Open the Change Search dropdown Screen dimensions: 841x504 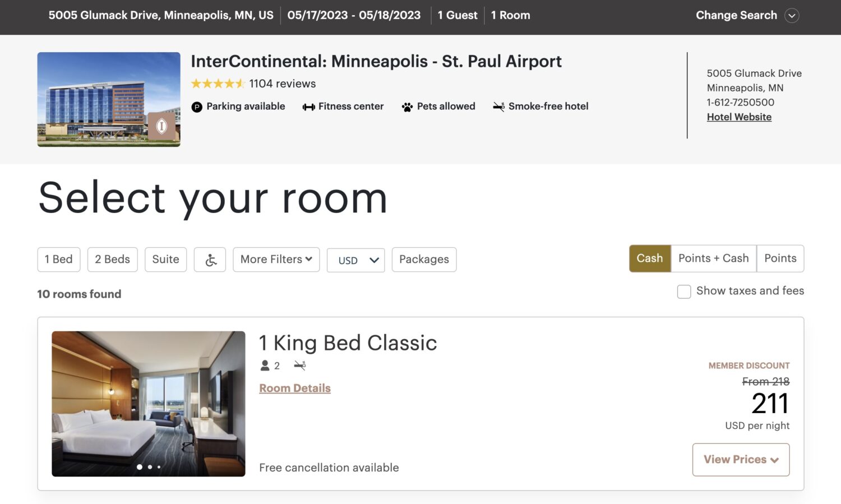(747, 15)
